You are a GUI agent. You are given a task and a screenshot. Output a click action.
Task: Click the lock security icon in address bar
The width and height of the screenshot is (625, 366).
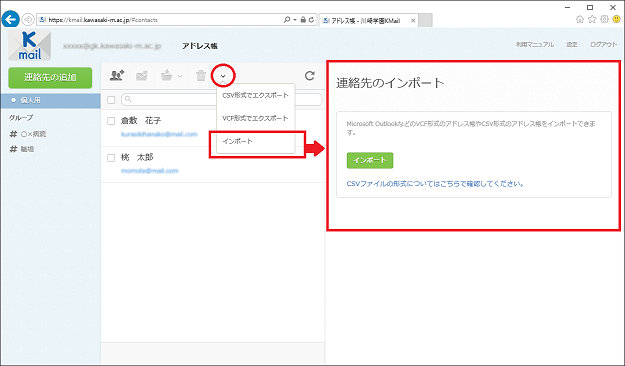[x=303, y=20]
